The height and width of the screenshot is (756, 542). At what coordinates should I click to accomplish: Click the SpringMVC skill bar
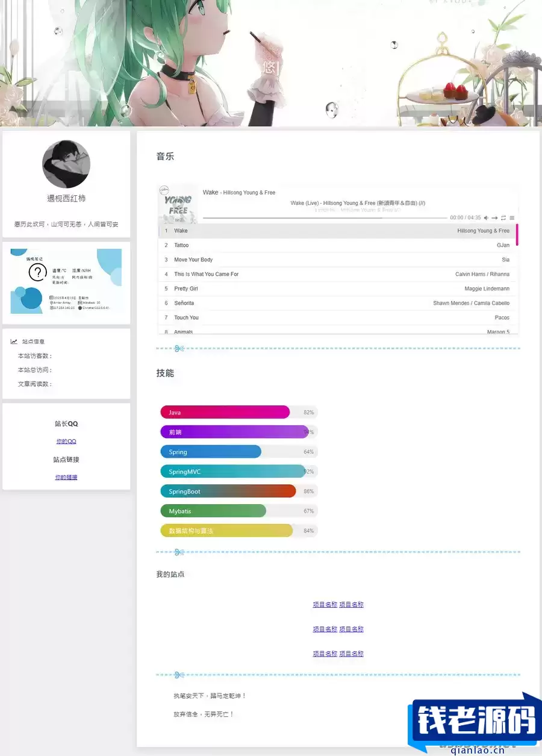coord(238,472)
